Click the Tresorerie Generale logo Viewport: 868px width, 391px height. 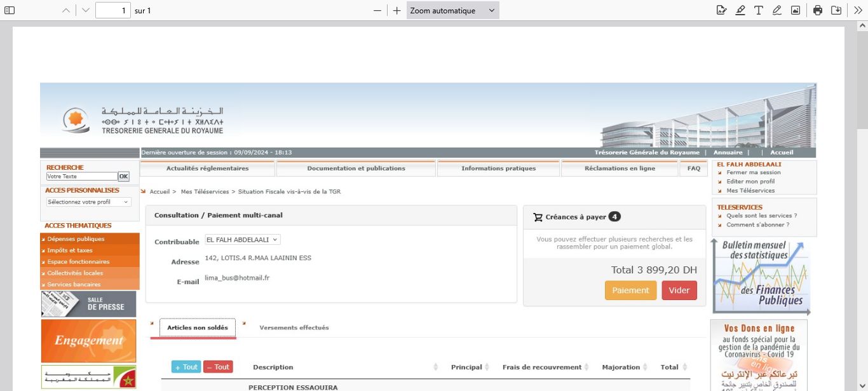(x=143, y=119)
